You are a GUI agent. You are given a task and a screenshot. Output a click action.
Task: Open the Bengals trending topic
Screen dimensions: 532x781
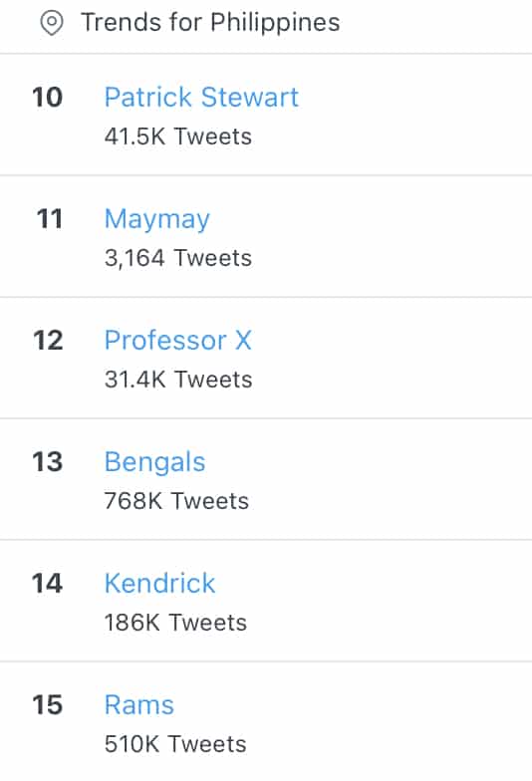point(155,462)
